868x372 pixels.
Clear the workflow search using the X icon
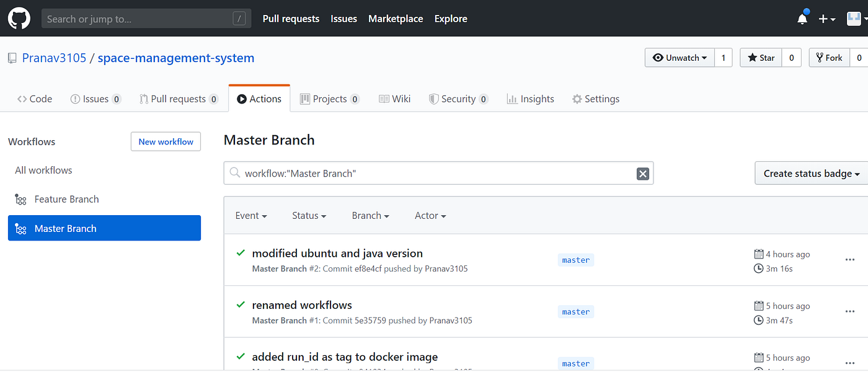[642, 174]
